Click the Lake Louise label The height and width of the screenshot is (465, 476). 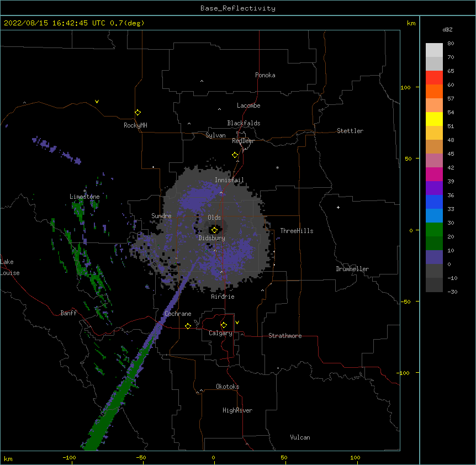(9, 267)
